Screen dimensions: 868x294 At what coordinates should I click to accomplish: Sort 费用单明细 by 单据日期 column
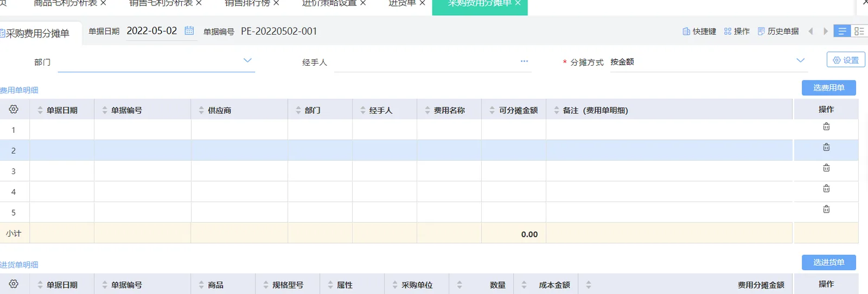coord(40,110)
